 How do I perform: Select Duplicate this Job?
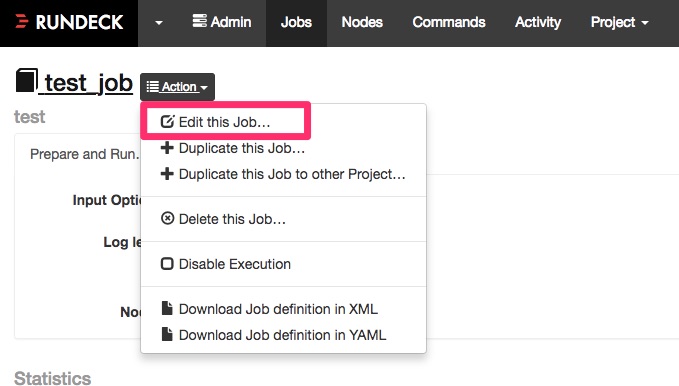point(233,148)
